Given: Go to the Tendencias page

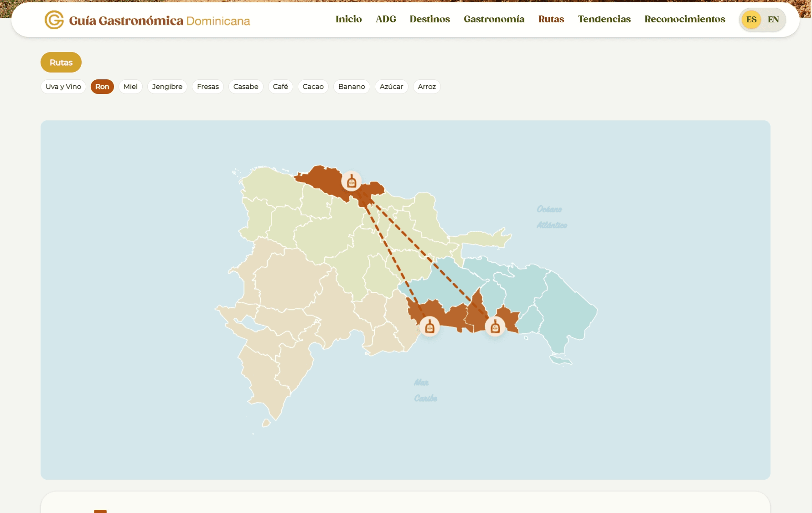Looking at the screenshot, I should coord(604,19).
